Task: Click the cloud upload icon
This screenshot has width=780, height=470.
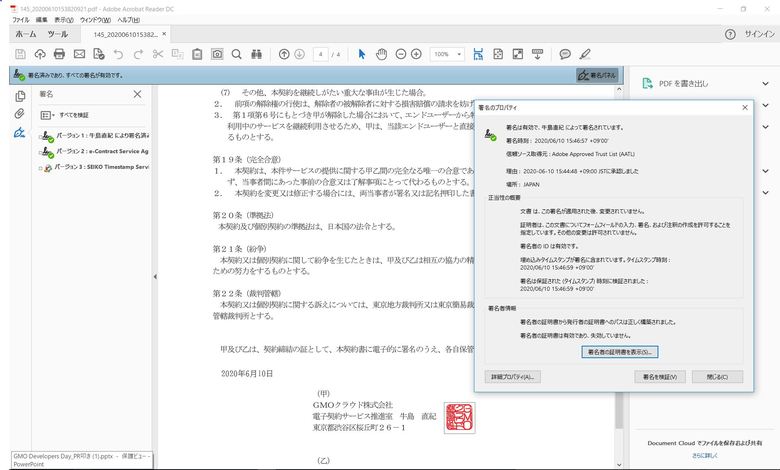Action: click(x=40, y=54)
